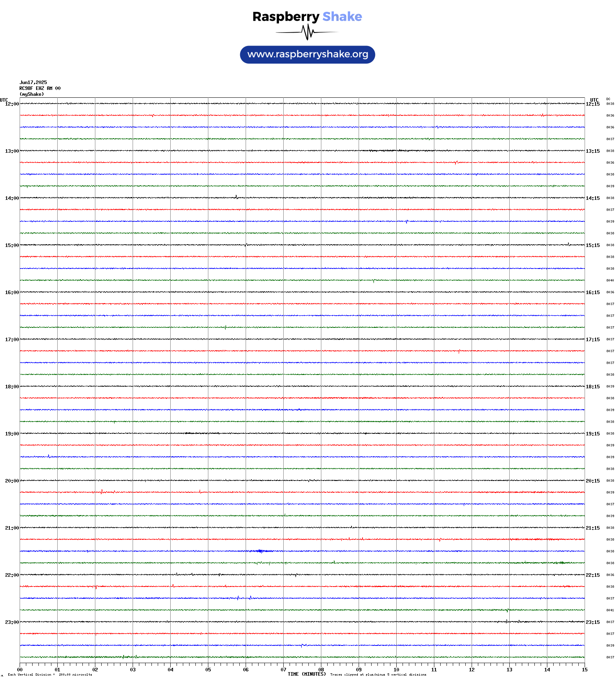Click minute tick label 05 on bottom axis
The image size is (616, 680).
[x=208, y=670]
